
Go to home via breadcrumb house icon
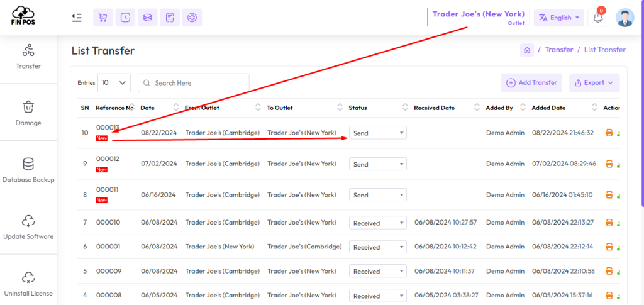(x=527, y=50)
